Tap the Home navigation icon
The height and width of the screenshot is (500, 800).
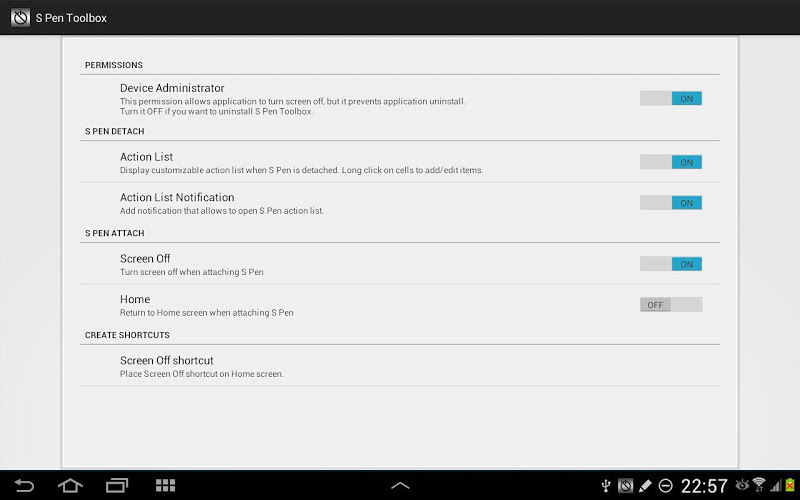[70, 485]
